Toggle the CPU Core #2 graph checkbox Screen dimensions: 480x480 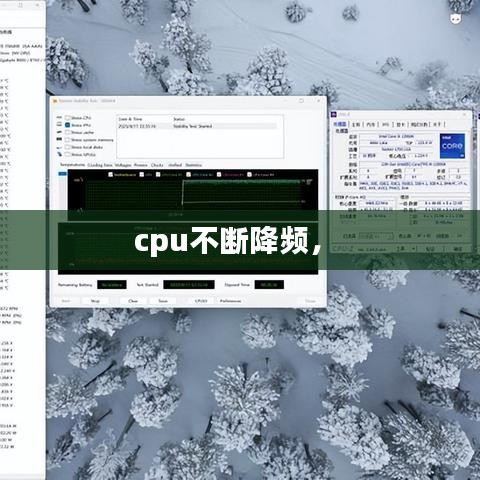(x=188, y=174)
